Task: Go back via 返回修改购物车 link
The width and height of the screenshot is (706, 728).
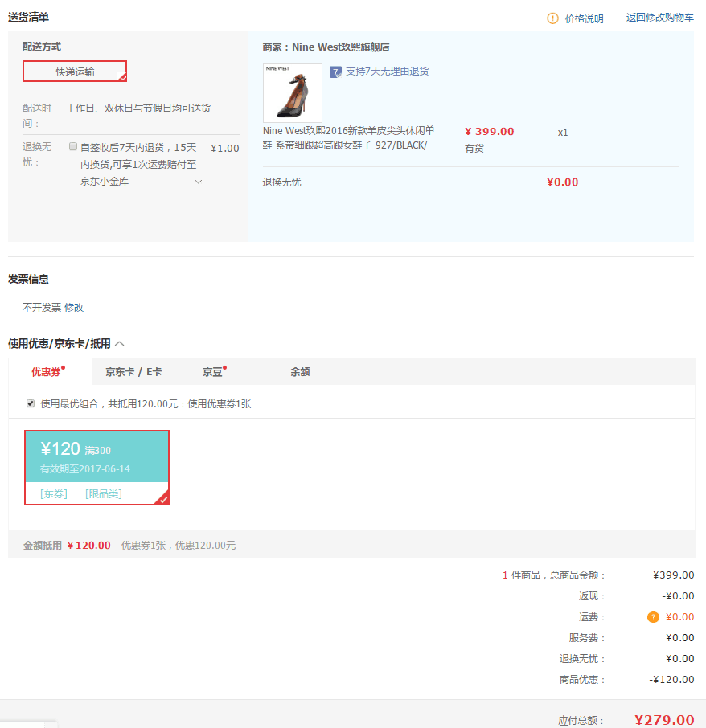Action: click(x=659, y=18)
